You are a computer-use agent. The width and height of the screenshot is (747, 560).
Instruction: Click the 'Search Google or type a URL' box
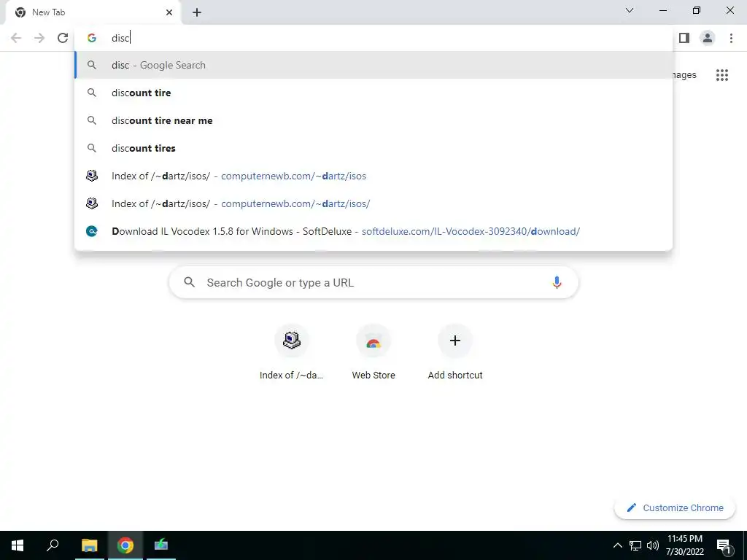pyautogui.click(x=373, y=282)
